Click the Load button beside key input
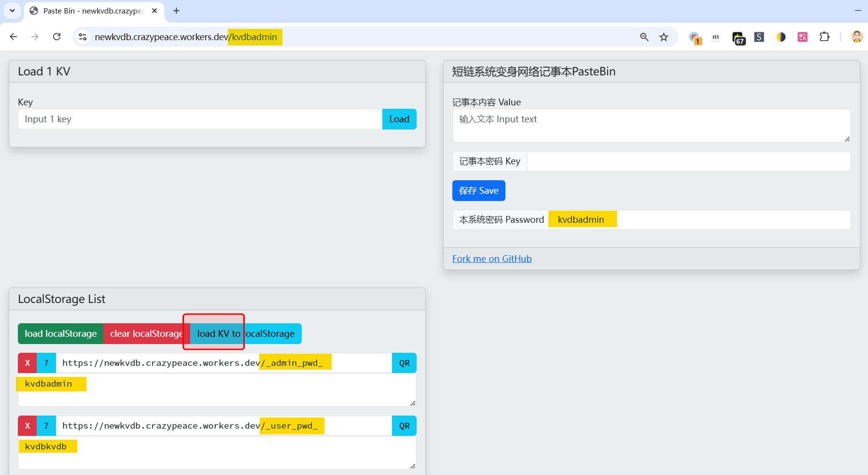868x475 pixels. coord(399,119)
